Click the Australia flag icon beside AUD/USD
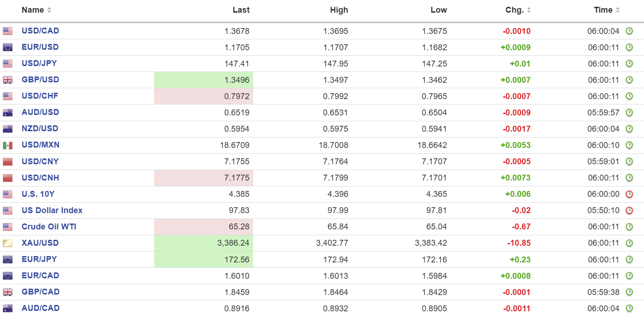Viewport: 644px width, 314px height. click(x=8, y=113)
